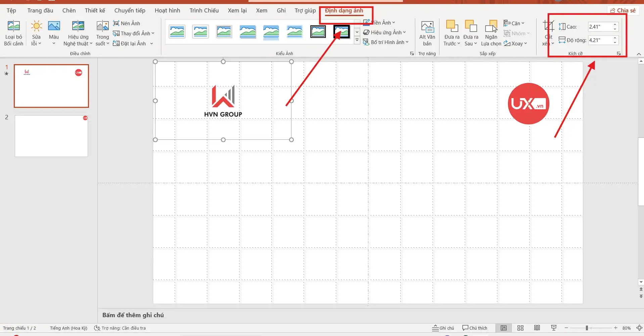The width and height of the screenshot is (644, 336).
Task: Expand the Xoay rotate dropdown
Action: pos(525,44)
